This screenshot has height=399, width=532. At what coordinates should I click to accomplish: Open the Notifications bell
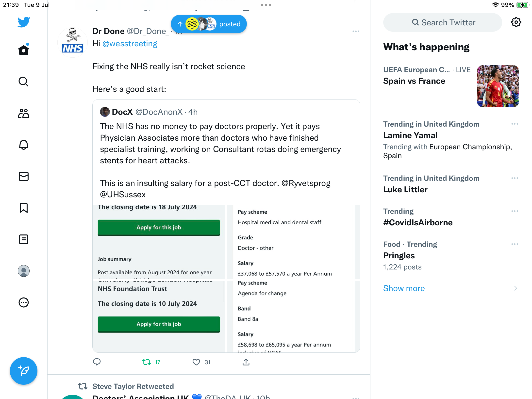tap(24, 145)
